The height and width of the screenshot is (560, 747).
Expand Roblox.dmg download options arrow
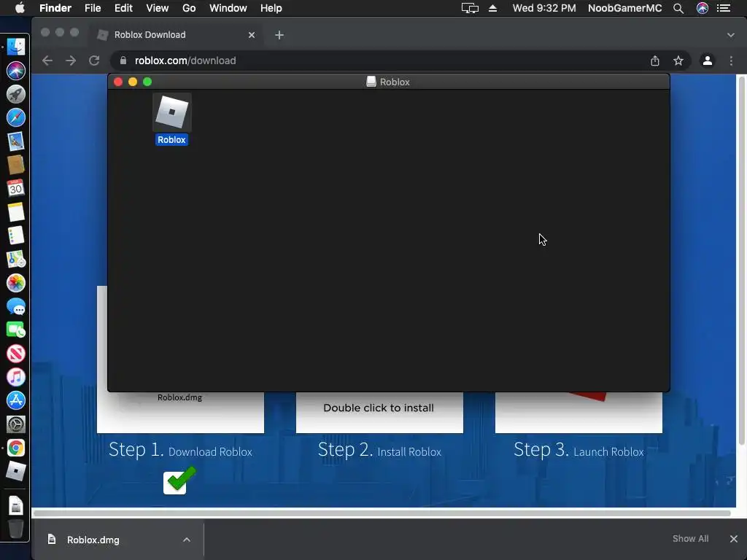187,540
